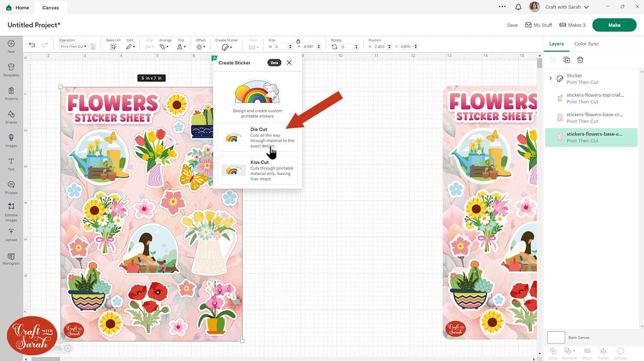The width and height of the screenshot is (644, 361).
Task: Select the Text tool
Action: click(x=11, y=164)
